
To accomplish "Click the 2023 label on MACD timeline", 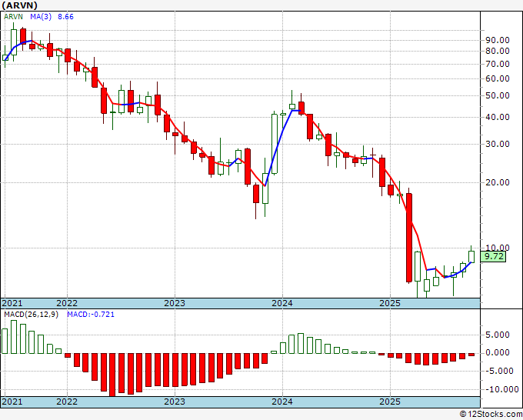I will click(x=175, y=402).
